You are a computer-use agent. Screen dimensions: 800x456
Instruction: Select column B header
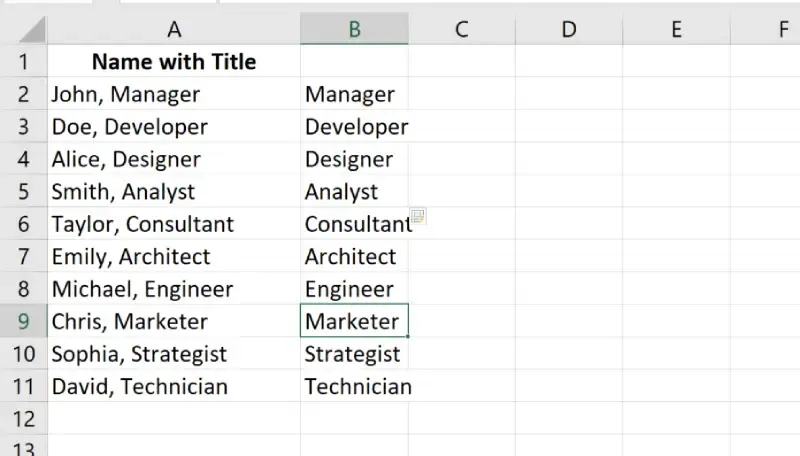pyautogui.click(x=354, y=29)
